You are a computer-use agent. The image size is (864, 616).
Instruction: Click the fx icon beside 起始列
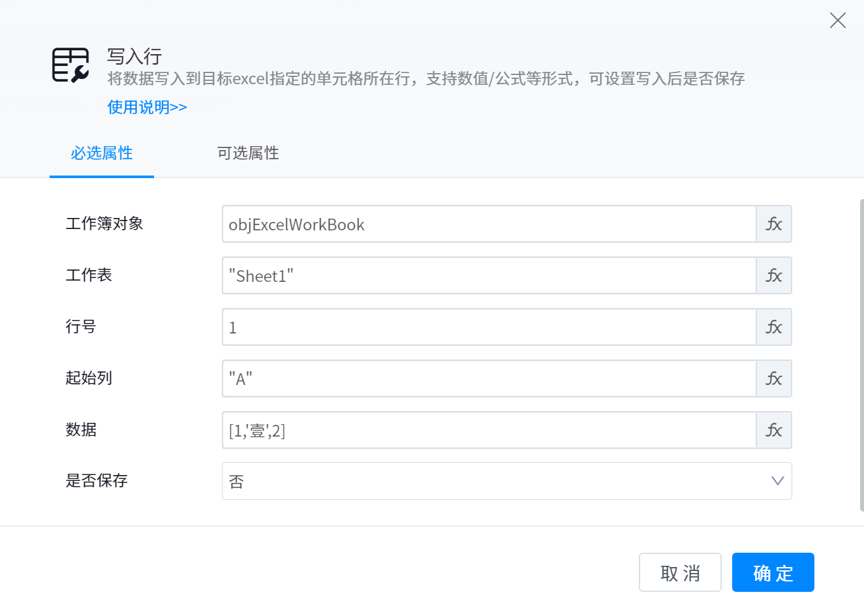pyautogui.click(x=774, y=378)
